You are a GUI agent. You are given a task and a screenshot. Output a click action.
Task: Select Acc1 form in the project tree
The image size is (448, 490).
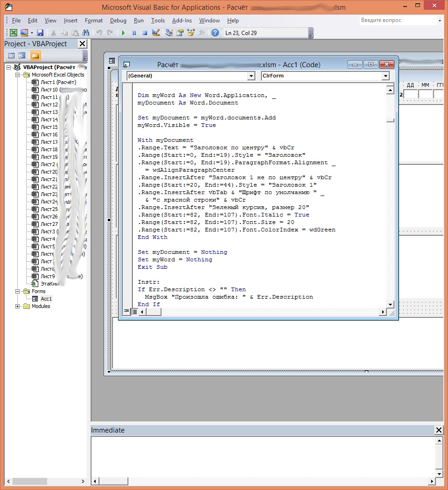[46, 299]
